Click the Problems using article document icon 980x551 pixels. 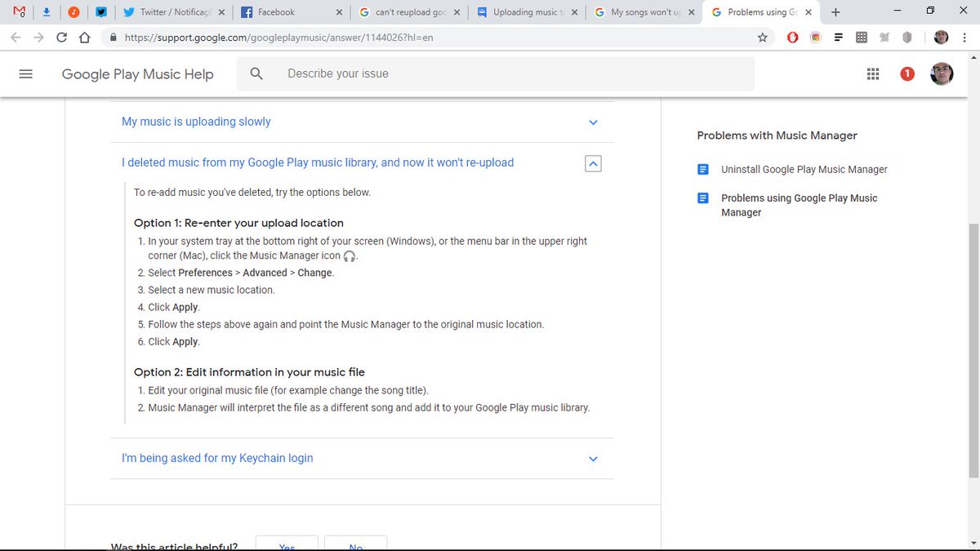(703, 198)
